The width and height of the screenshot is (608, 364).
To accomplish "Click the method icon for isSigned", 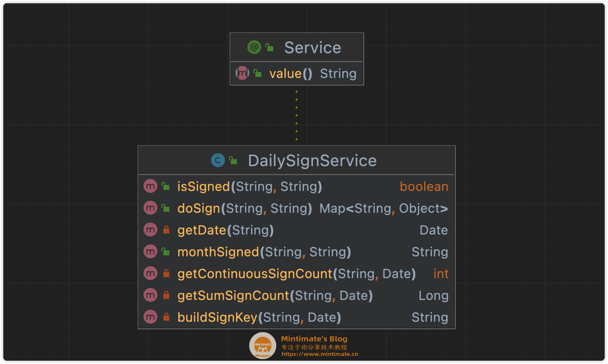I will tap(150, 186).
